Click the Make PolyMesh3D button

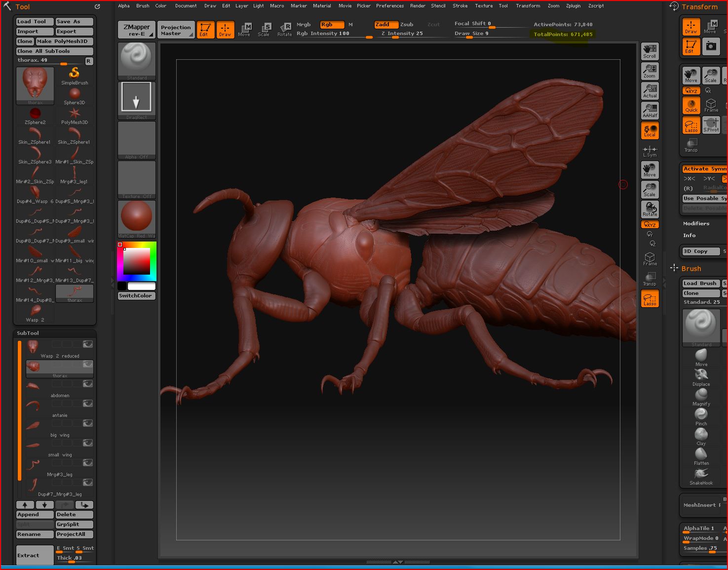(64, 41)
